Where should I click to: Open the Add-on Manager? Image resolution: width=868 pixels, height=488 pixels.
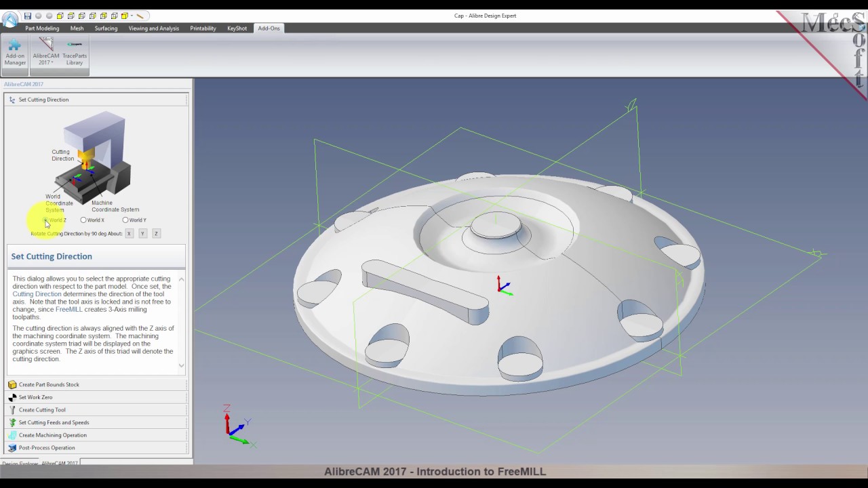point(15,53)
